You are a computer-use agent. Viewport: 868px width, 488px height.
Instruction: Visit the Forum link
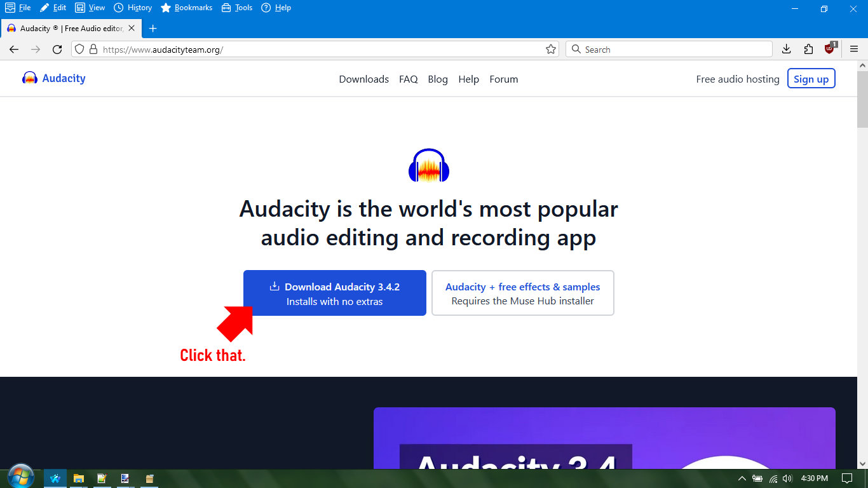[x=503, y=79]
